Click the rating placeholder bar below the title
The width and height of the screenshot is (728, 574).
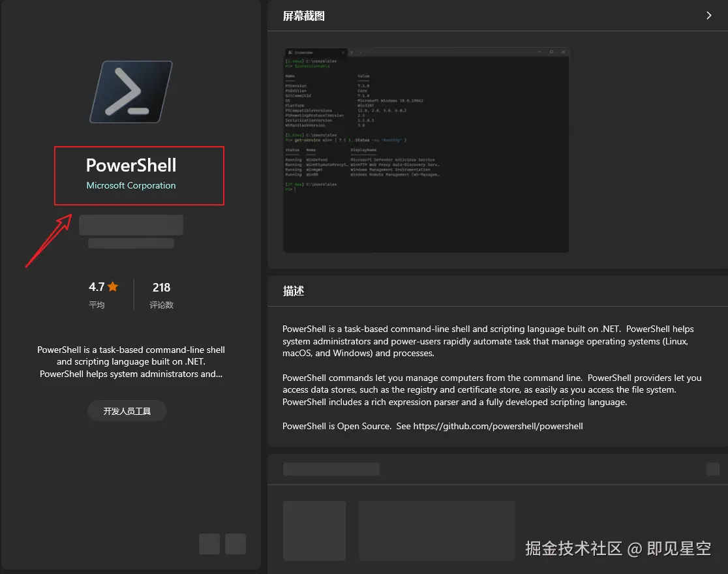[130, 224]
